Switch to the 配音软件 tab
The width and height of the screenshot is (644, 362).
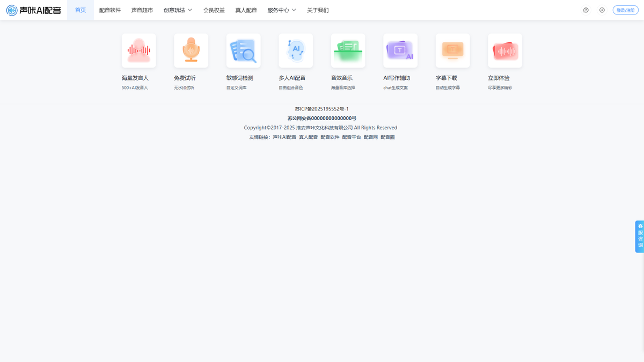(x=110, y=10)
